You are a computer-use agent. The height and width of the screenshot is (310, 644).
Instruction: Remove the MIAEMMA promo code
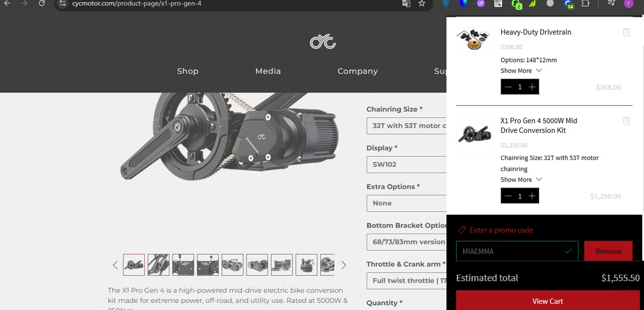pyautogui.click(x=608, y=251)
